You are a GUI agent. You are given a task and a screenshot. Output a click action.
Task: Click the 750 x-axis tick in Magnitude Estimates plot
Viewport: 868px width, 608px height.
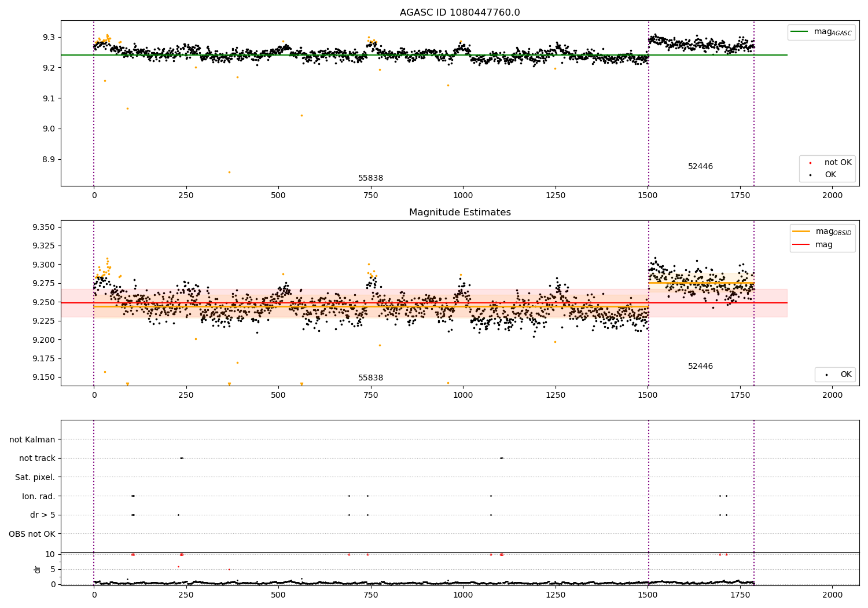pyautogui.click(x=371, y=395)
